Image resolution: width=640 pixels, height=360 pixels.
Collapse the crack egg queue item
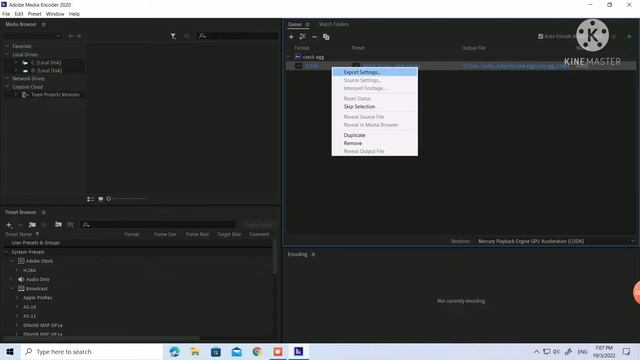tap(289, 57)
